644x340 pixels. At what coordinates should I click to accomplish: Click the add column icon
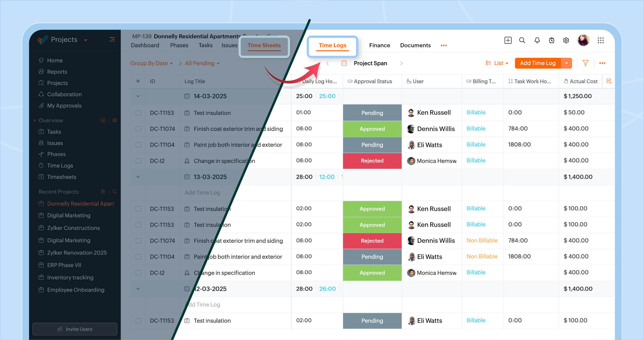609,81
